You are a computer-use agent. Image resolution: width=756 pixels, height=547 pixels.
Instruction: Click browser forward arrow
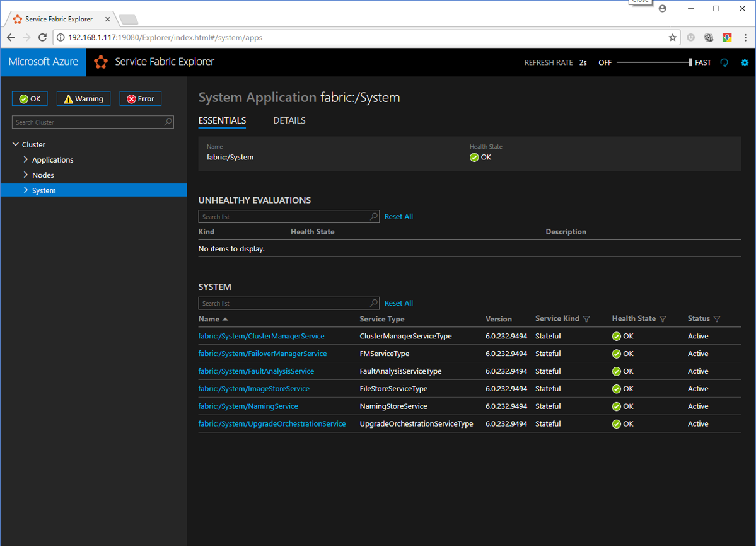pyautogui.click(x=26, y=38)
